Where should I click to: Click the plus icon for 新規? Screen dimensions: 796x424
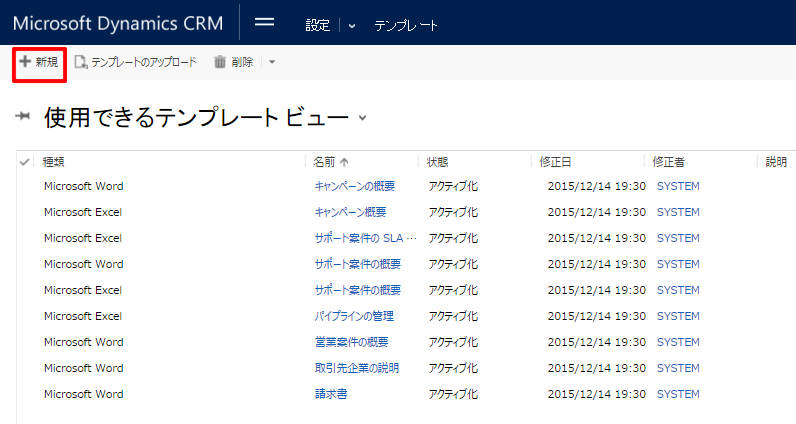(25, 61)
